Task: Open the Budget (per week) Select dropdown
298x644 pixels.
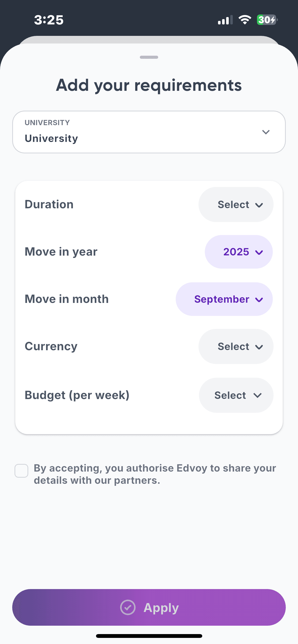Action: click(x=236, y=395)
